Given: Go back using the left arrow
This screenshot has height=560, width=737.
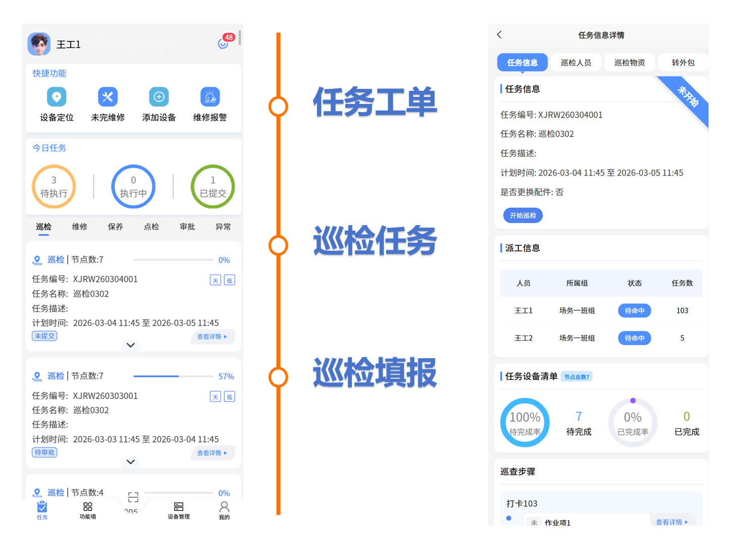Looking at the screenshot, I should (x=499, y=35).
